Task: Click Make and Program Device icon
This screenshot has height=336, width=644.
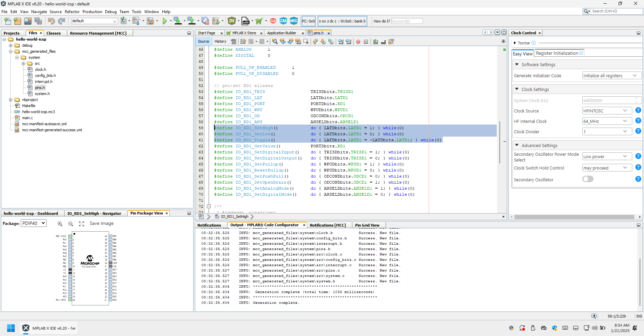Action: [x=177, y=21]
